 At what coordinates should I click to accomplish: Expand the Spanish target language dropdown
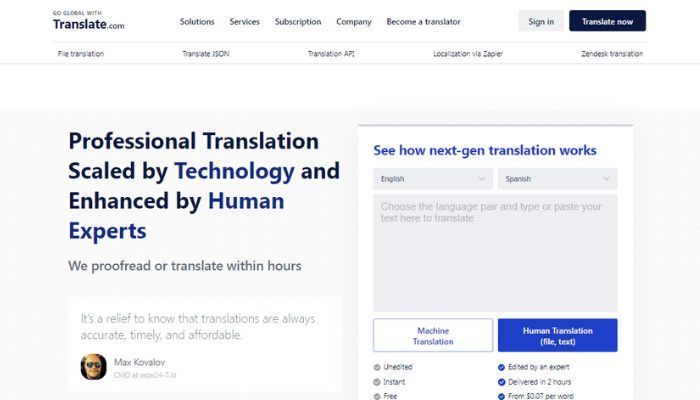point(558,179)
